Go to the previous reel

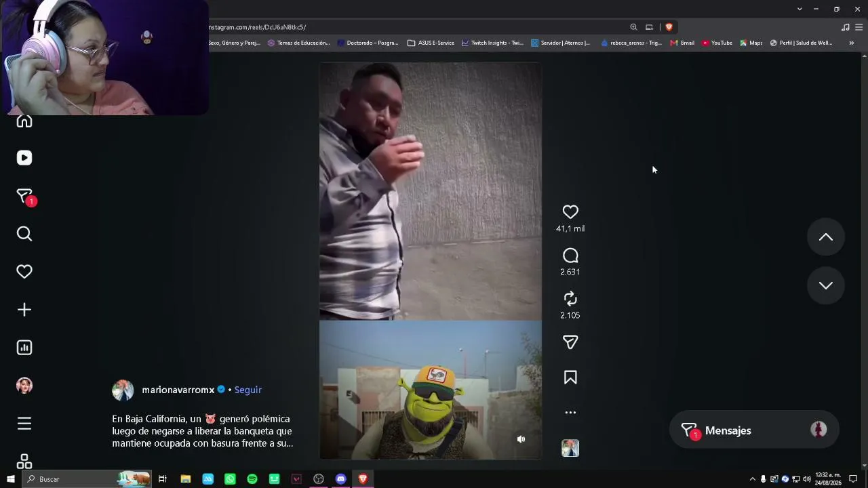(x=826, y=237)
